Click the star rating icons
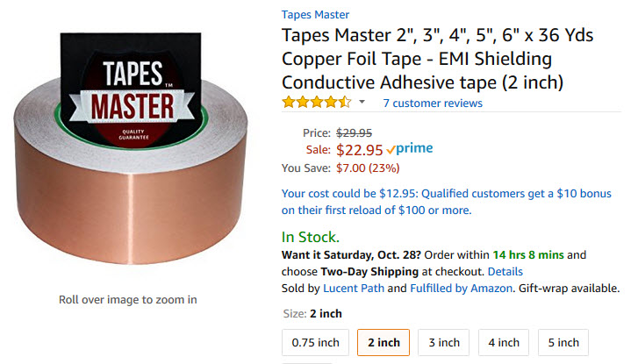 [x=317, y=102]
